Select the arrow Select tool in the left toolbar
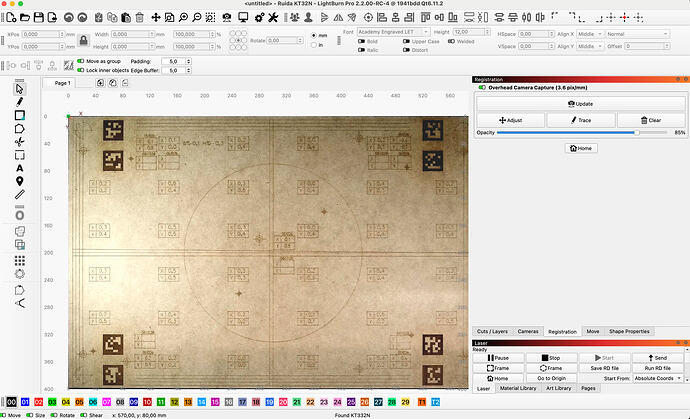690x419 pixels. point(19,89)
